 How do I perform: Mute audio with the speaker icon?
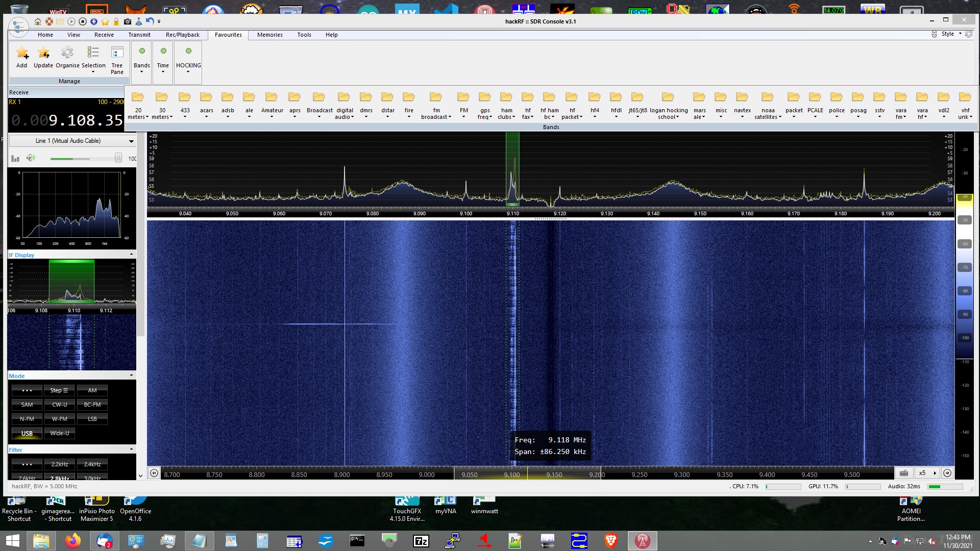tap(31, 158)
